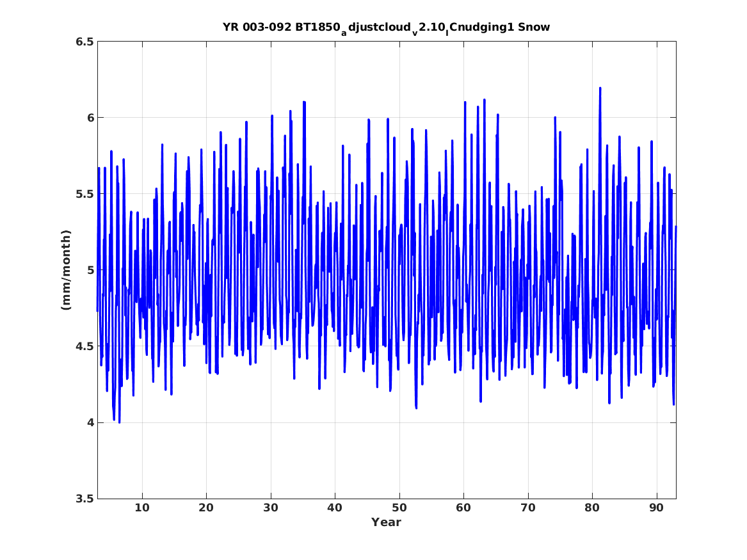Select the y-axis tick label 5
Image resolution: width=747 pixels, height=560 pixels.
(90, 270)
